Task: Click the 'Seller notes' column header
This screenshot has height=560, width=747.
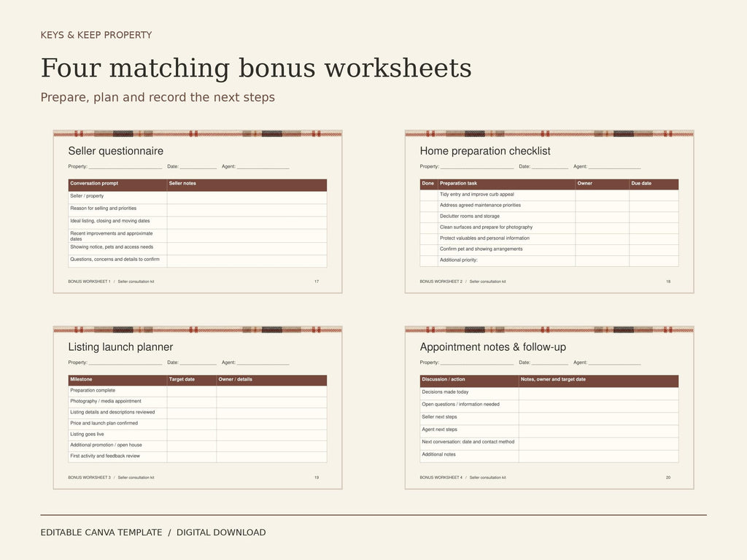Action: tap(247, 184)
